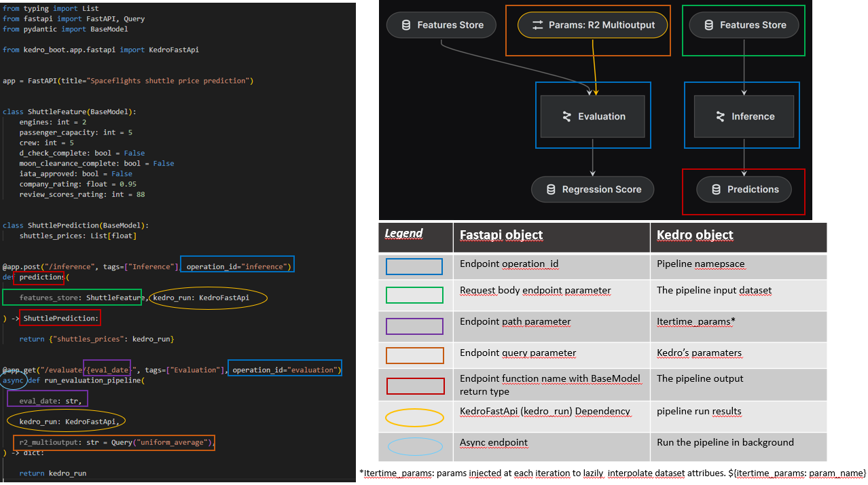Click 'iata_approved: bool = False' line
Viewport: 868px width, 485px height.
pyautogui.click(x=75, y=173)
